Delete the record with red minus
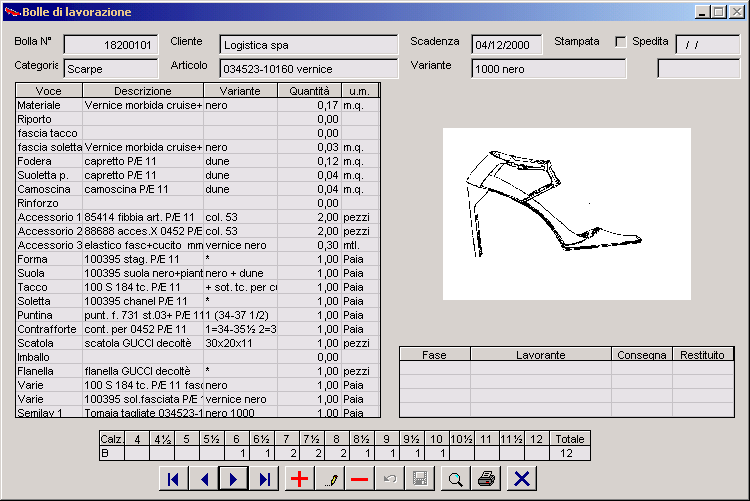The image size is (750, 501). click(x=359, y=479)
